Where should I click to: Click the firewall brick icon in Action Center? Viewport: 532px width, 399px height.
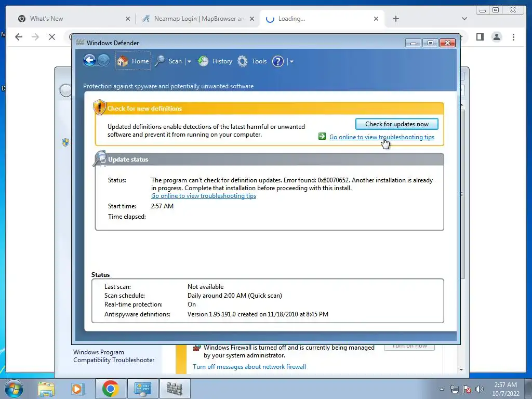tap(196, 348)
